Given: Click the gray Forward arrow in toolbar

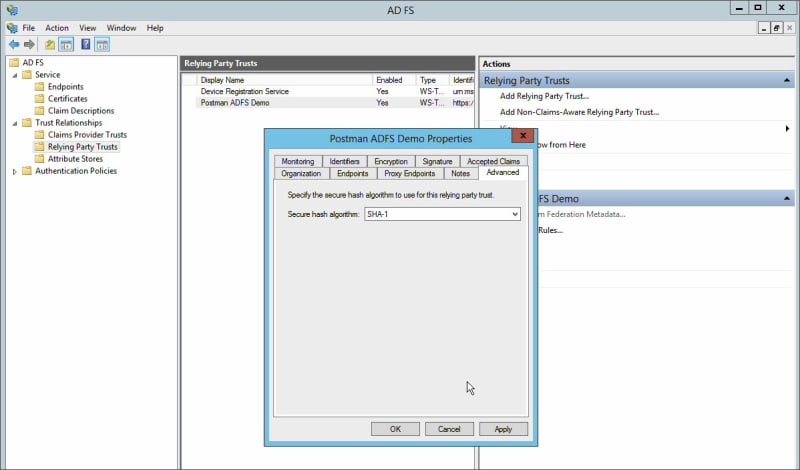Looking at the screenshot, I should (x=29, y=45).
